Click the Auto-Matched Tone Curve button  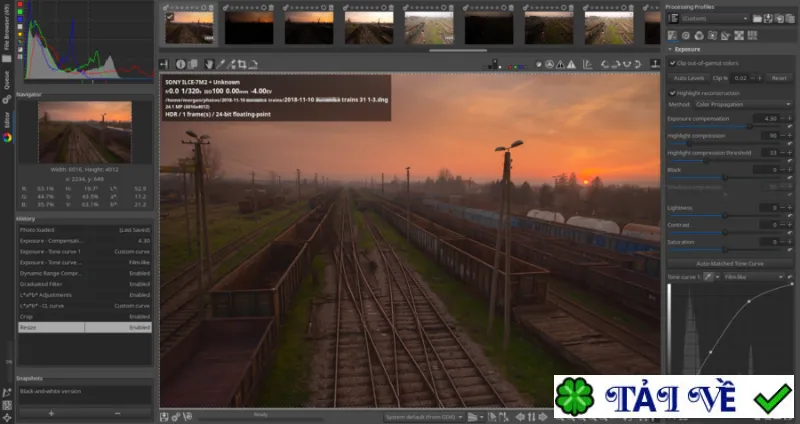click(x=730, y=264)
